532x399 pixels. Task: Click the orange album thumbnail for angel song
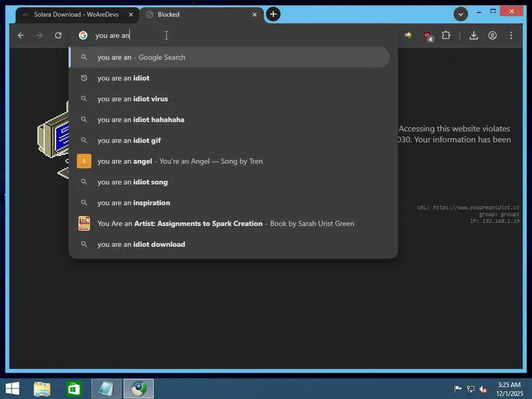point(84,161)
